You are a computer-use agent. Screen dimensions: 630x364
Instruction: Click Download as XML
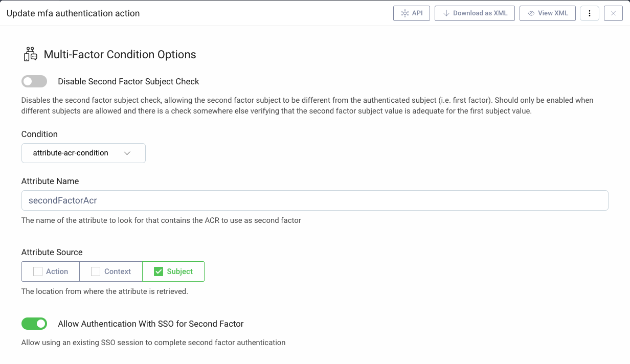pos(475,13)
